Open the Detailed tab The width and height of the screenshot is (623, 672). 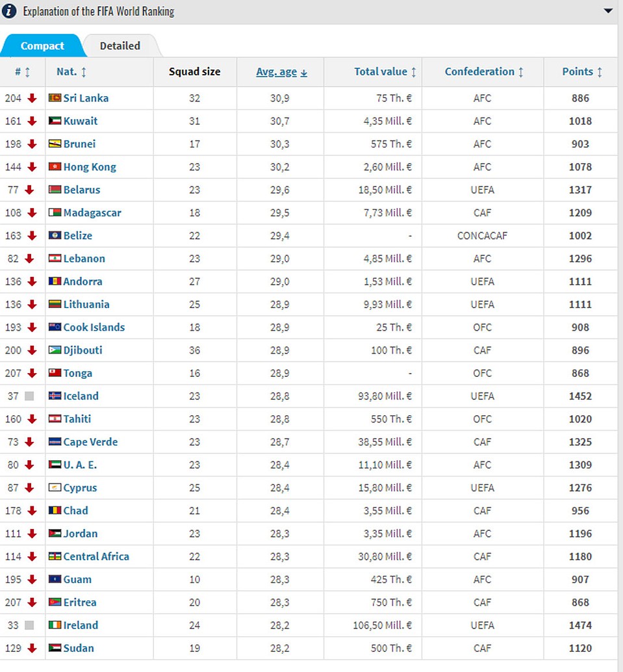coord(120,46)
